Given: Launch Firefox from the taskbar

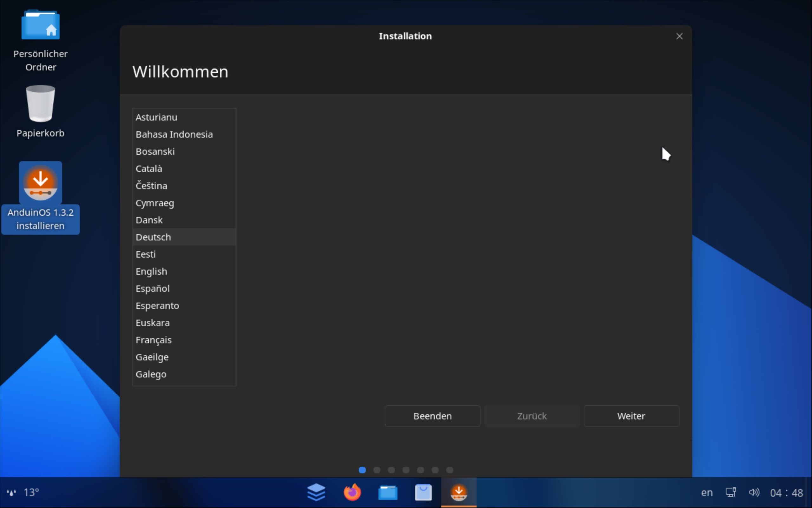Looking at the screenshot, I should (x=352, y=492).
